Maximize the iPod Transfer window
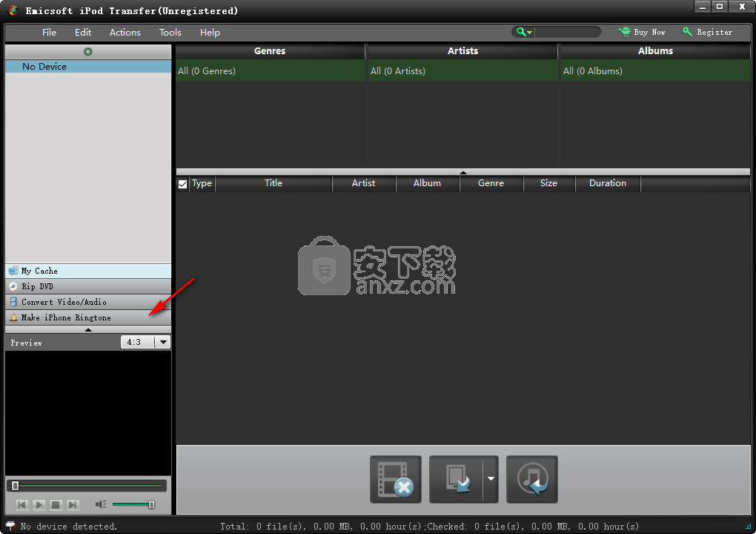 [719, 7]
